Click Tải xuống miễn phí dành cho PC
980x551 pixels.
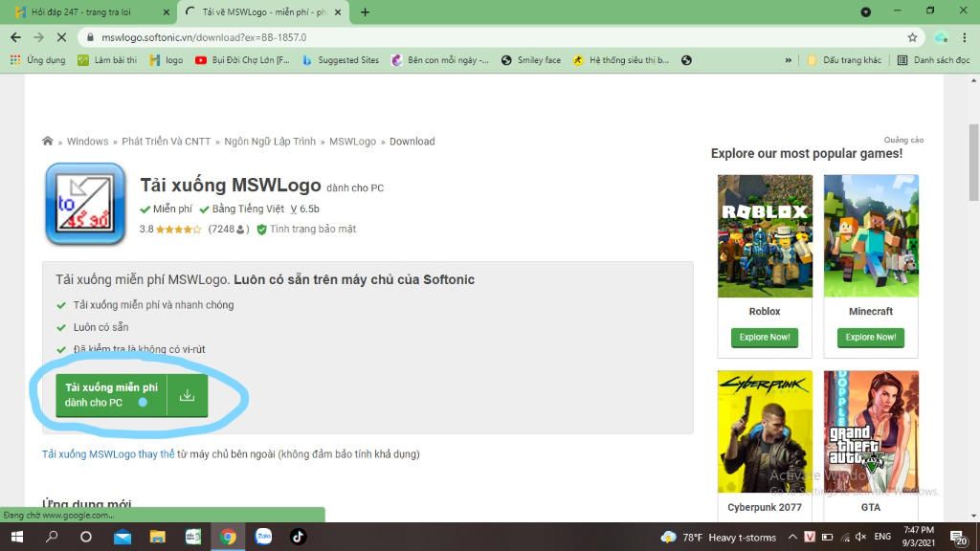tap(111, 395)
